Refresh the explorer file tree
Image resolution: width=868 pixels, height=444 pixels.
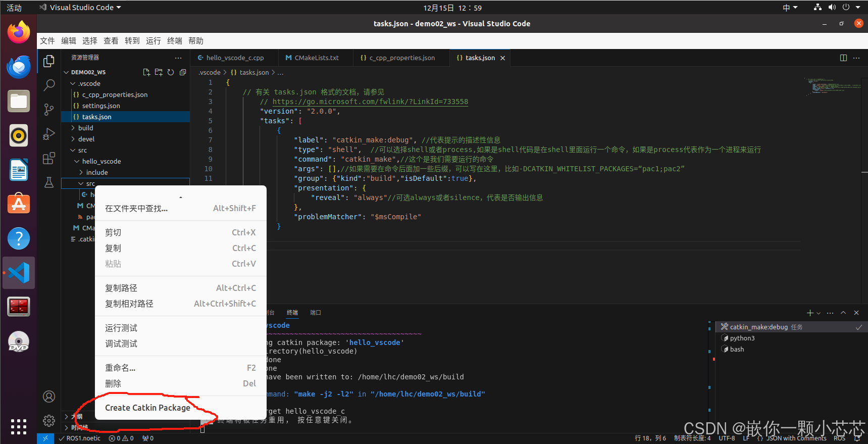171,72
